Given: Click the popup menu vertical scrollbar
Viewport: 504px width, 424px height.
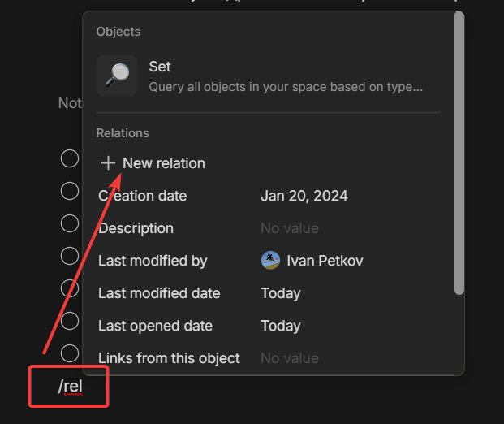Looking at the screenshot, I should [x=459, y=154].
